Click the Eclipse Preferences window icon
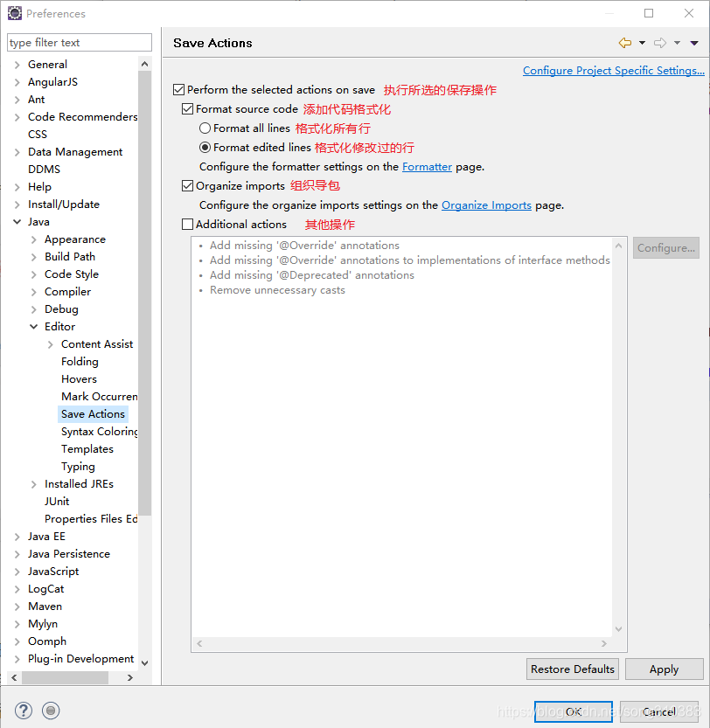This screenshot has height=728, width=710. click(15, 13)
